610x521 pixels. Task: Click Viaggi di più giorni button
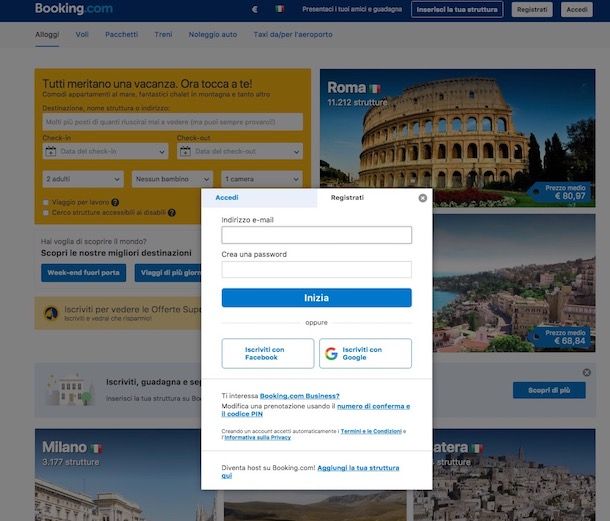point(168,273)
